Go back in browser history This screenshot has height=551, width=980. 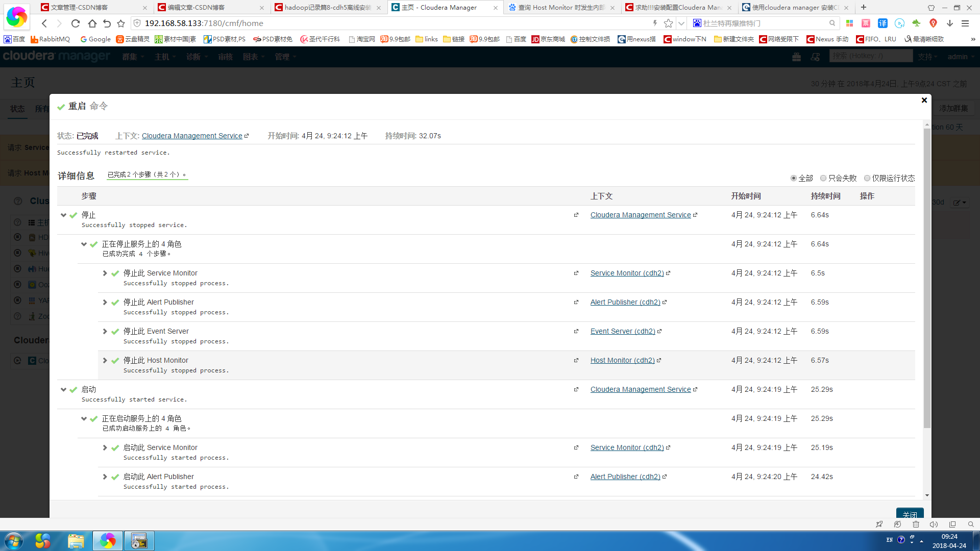44,23
